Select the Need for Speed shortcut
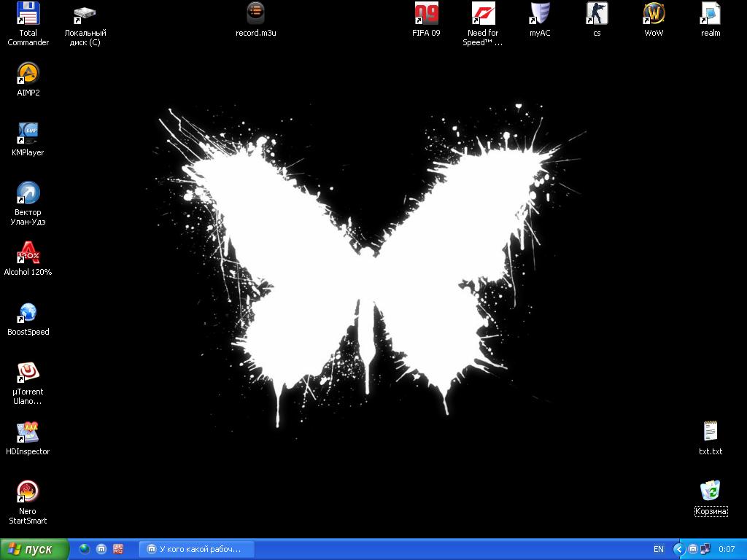The height and width of the screenshot is (560, 747). (483, 14)
